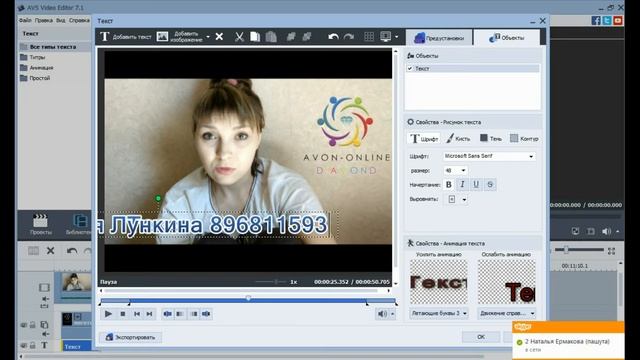The width and height of the screenshot is (640, 360).
Task: Select the fade-in animation thumbnail
Action: [x=438, y=282]
